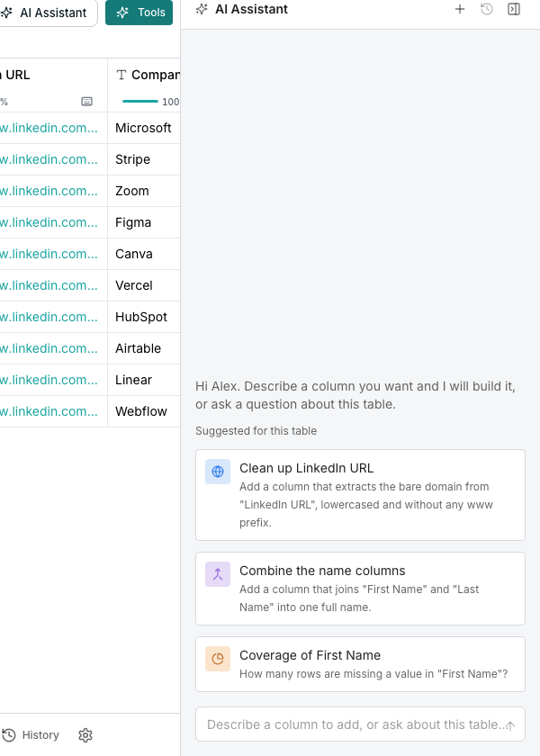Image resolution: width=540 pixels, height=756 pixels.
Task: Select the Microsoft company cell
Action: click(x=144, y=128)
